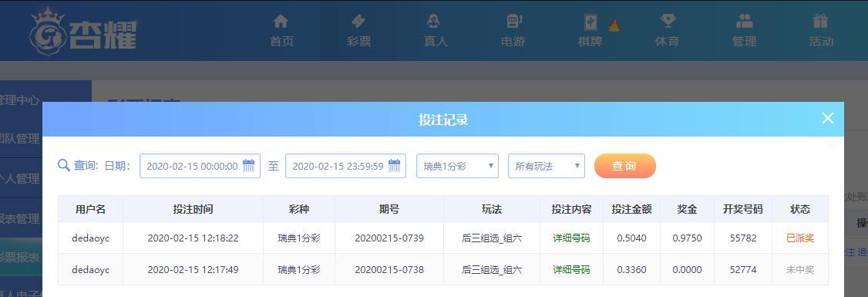This screenshot has width=868, height=297.
Task: Click the slot machine icon above 电游
Action: pyautogui.click(x=514, y=21)
